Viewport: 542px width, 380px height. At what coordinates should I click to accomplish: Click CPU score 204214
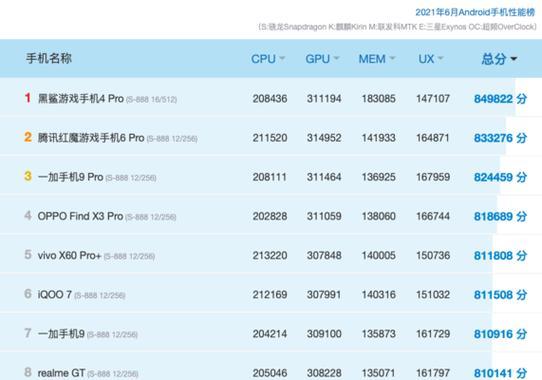click(270, 334)
